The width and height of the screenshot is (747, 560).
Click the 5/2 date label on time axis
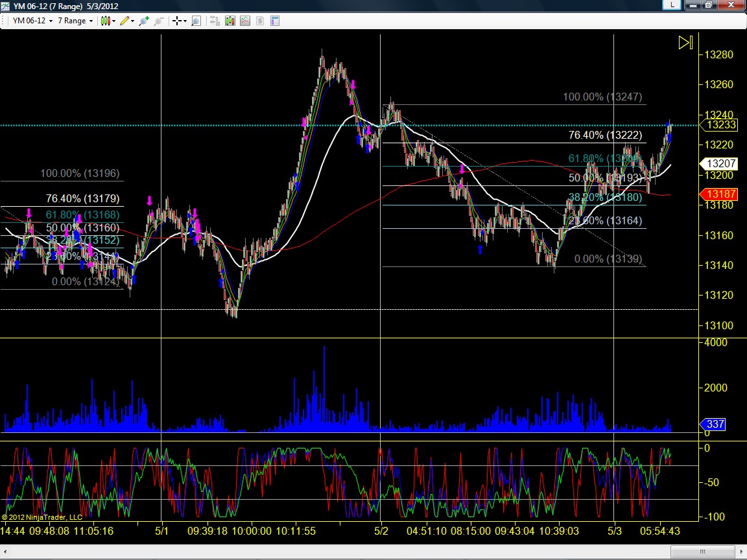381,530
